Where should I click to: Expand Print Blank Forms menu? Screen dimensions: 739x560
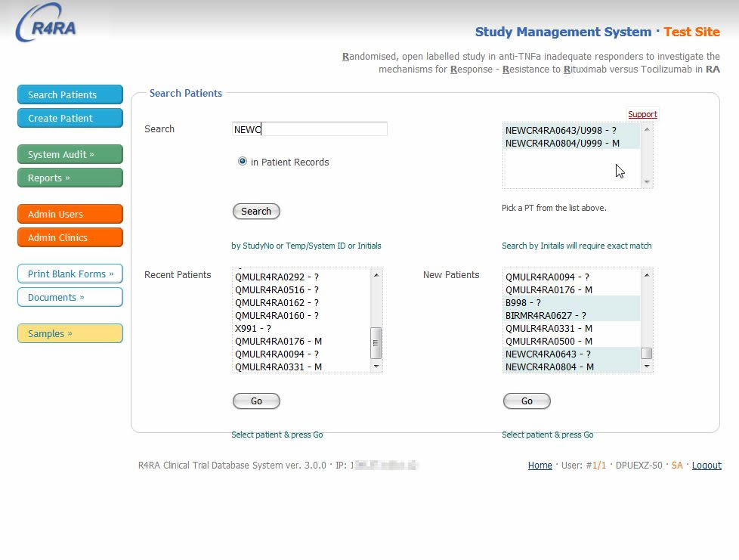pyautogui.click(x=70, y=274)
